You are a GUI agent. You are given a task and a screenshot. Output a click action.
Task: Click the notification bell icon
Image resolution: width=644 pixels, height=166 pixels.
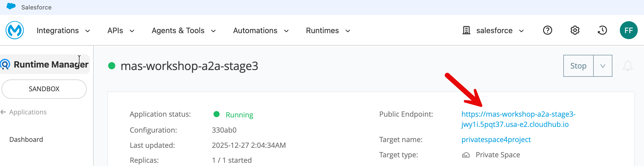tap(628, 66)
